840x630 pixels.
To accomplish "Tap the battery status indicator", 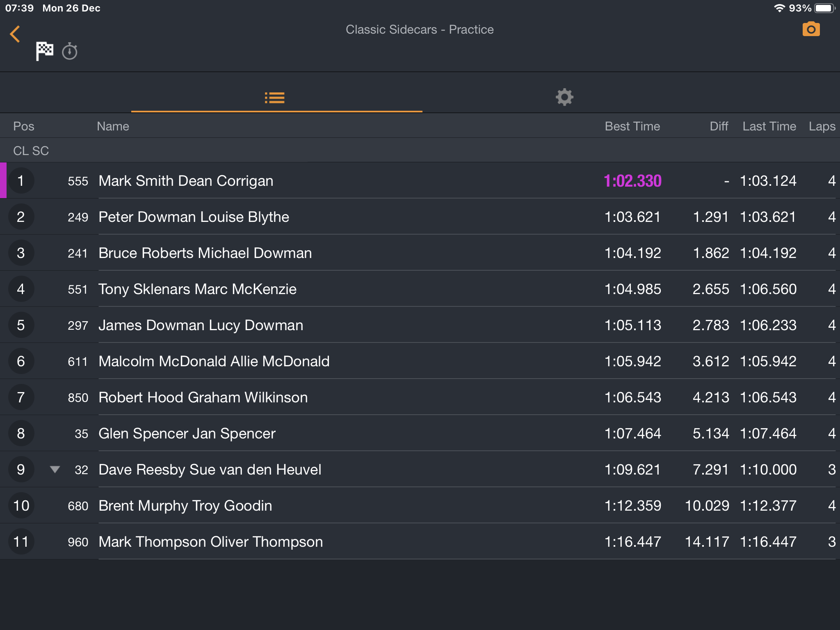I will point(824,8).
